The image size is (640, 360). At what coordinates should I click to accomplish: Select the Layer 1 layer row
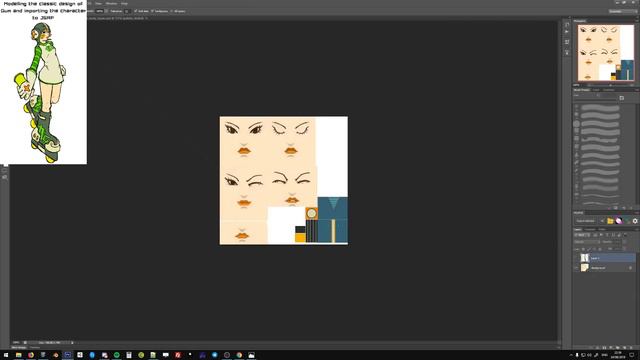point(605,258)
